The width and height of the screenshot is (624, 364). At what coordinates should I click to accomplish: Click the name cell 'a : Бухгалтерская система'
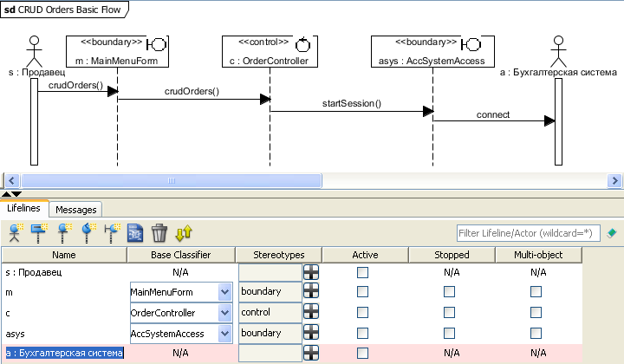coord(64,353)
